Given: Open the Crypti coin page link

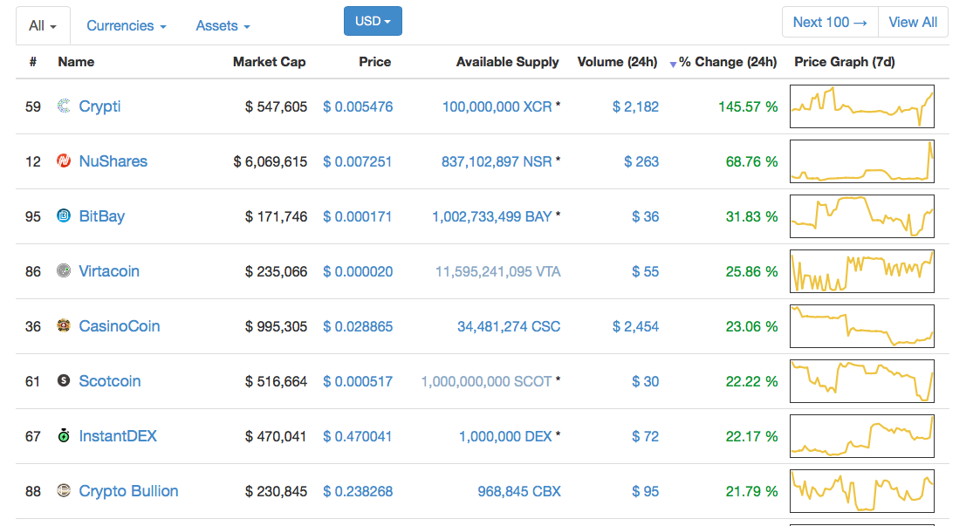Looking at the screenshot, I should tap(99, 106).
